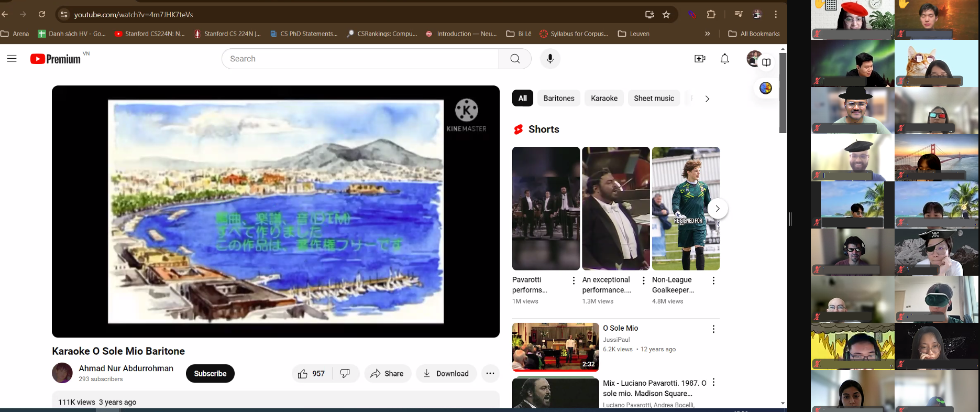Click the colorful round floating icon
980x412 pixels.
pyautogui.click(x=766, y=88)
